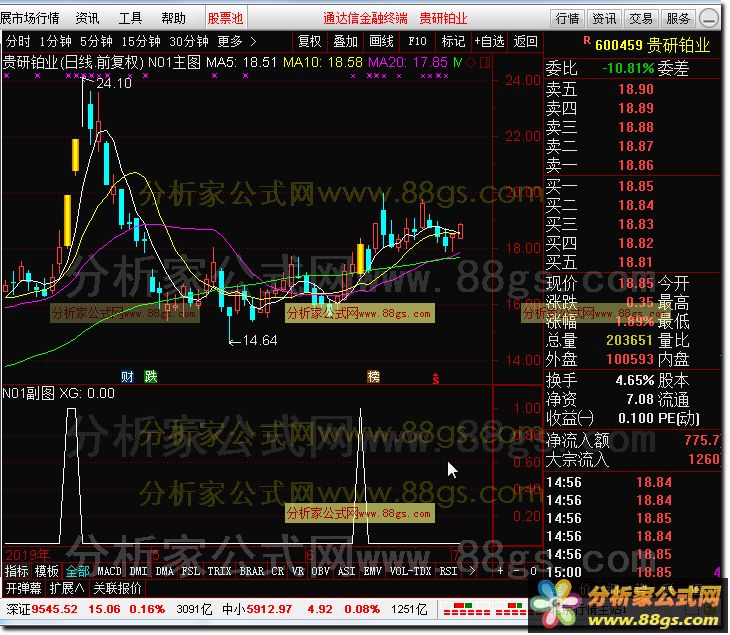
Task: Click the 行情 button at top right
Action: pos(568,19)
